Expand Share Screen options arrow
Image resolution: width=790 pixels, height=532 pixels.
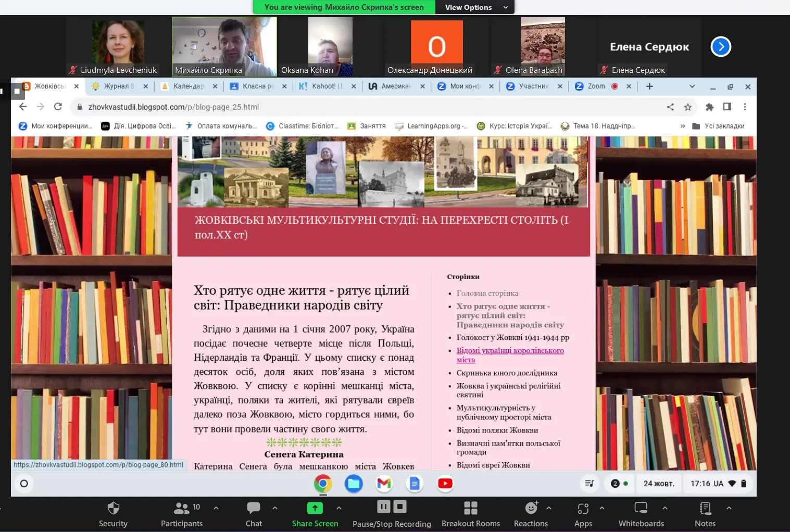tap(339, 508)
